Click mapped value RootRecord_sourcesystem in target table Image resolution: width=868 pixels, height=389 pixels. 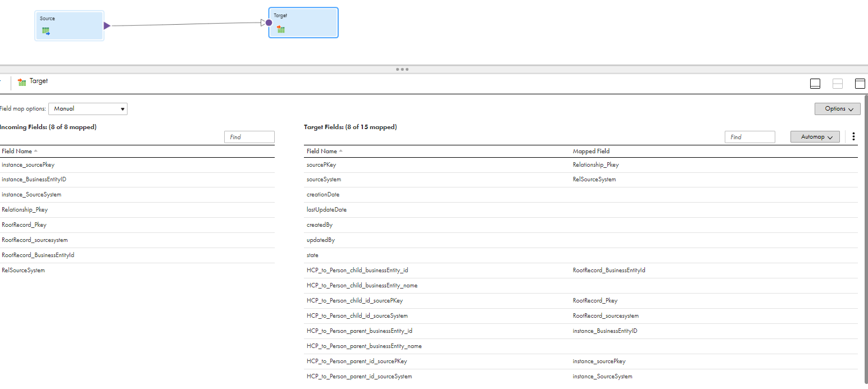pos(606,316)
